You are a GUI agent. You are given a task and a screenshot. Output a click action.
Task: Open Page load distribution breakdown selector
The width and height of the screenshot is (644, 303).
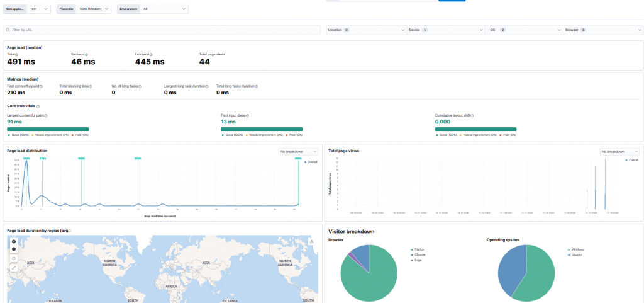click(x=299, y=152)
